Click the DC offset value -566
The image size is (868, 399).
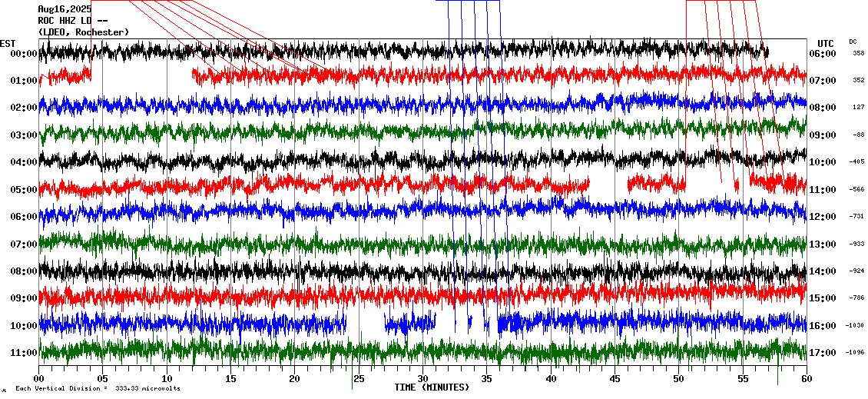(857, 190)
